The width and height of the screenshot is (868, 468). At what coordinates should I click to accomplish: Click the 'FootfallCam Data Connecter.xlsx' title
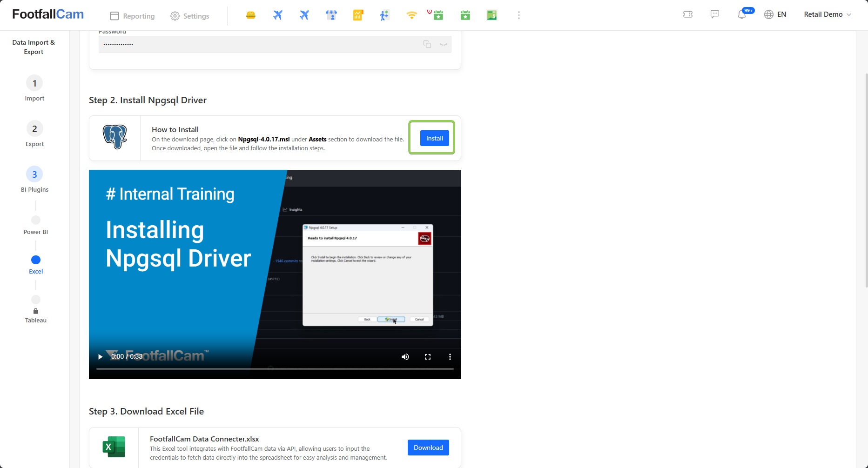click(x=204, y=439)
